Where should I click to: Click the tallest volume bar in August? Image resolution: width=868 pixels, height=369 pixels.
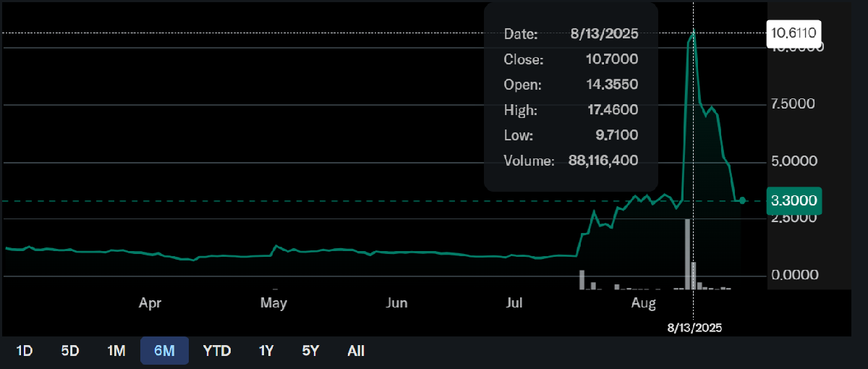(x=687, y=253)
